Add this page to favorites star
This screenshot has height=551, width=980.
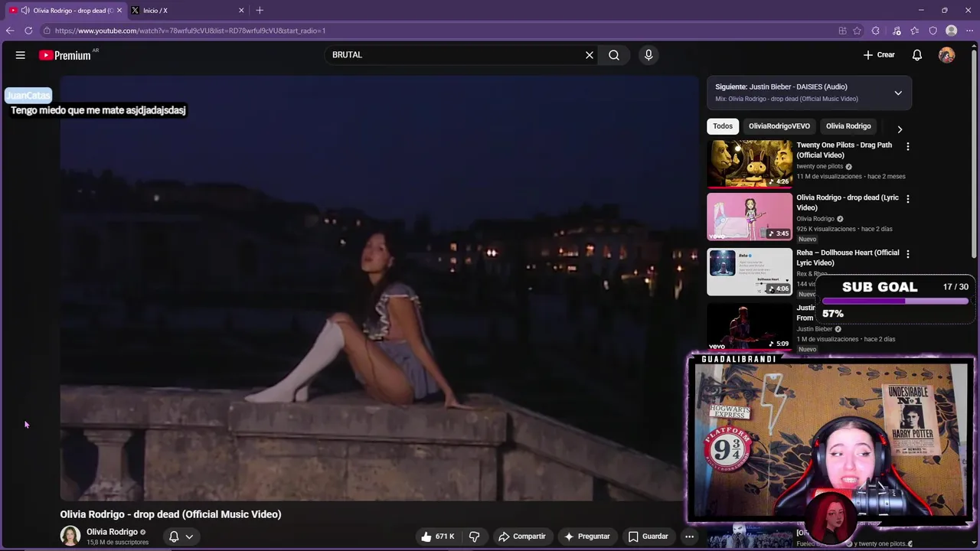(857, 31)
